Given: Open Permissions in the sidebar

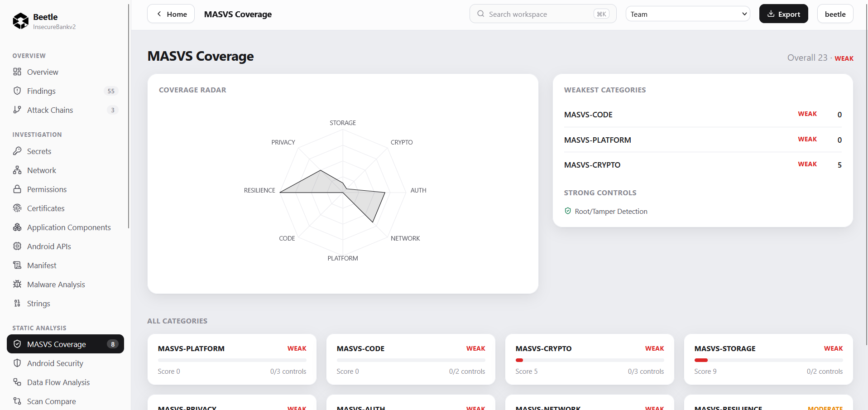Looking at the screenshot, I should (65, 189).
